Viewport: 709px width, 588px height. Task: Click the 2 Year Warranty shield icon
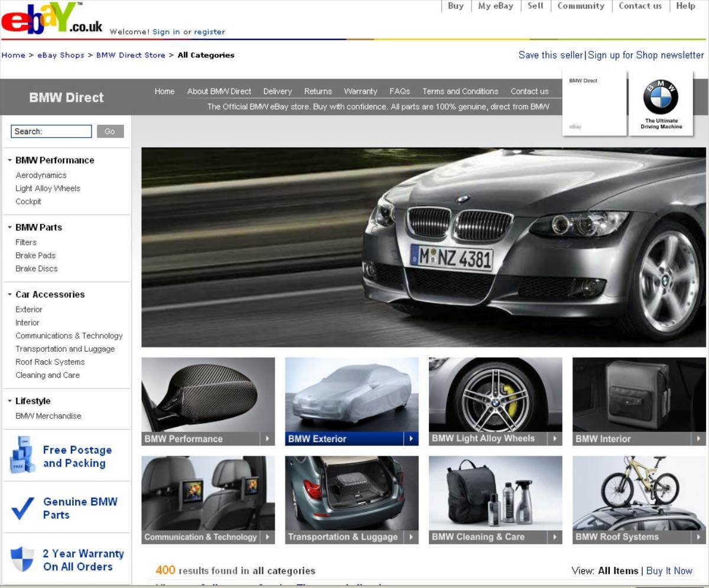tap(22, 559)
